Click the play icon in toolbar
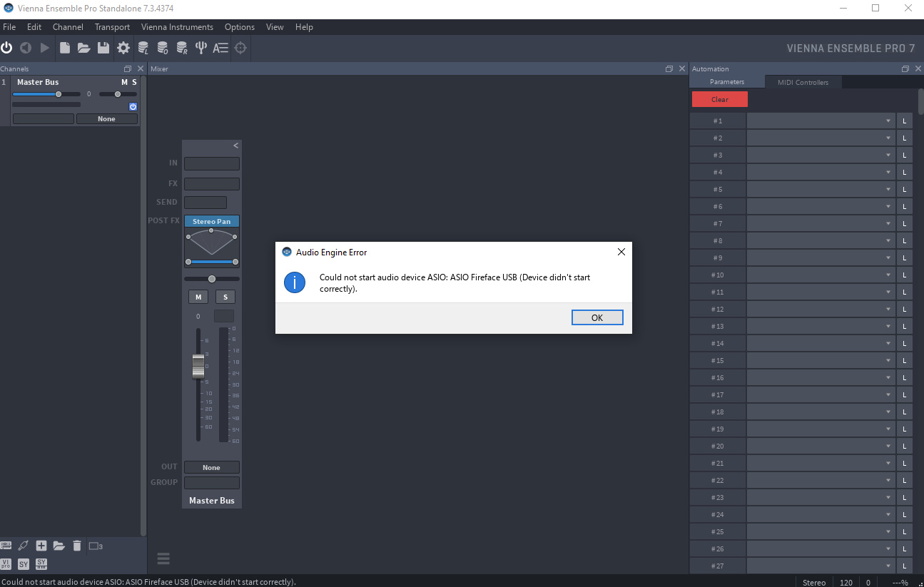Viewport: 924px width, 587px height. coord(45,48)
